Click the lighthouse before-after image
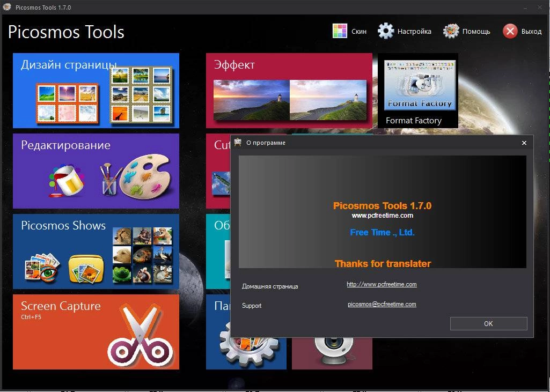This screenshot has height=392, width=550. coord(290,100)
